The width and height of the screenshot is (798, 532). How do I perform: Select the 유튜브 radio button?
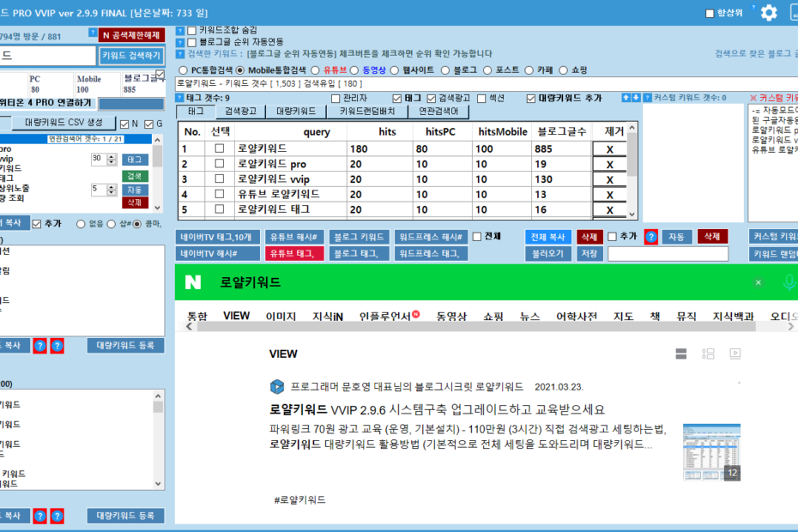[316, 70]
